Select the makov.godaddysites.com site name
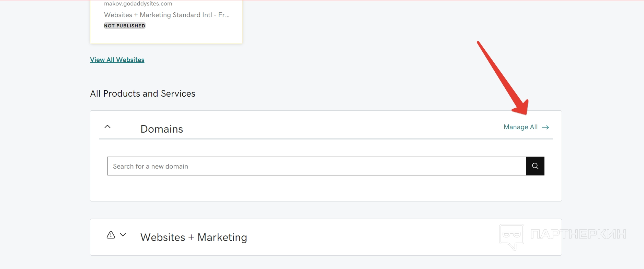Viewport: 644px width, 269px height. (x=138, y=4)
